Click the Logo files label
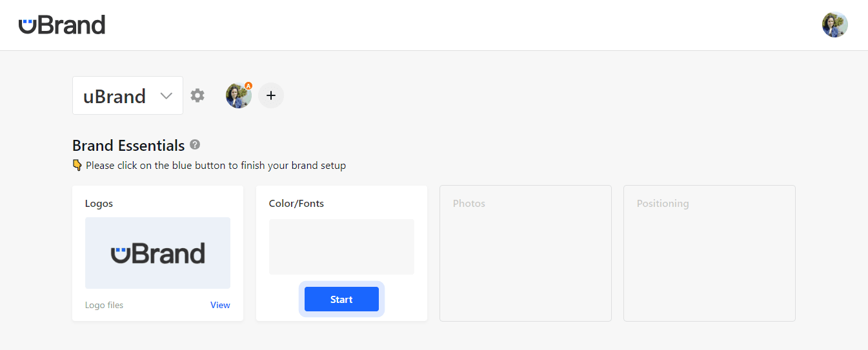Viewport: 868px width, 350px height. click(104, 305)
